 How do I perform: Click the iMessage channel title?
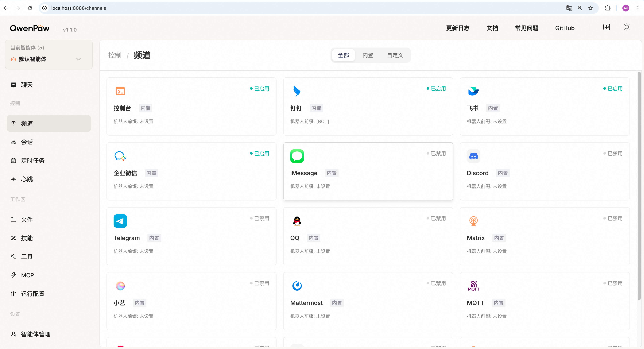point(303,173)
